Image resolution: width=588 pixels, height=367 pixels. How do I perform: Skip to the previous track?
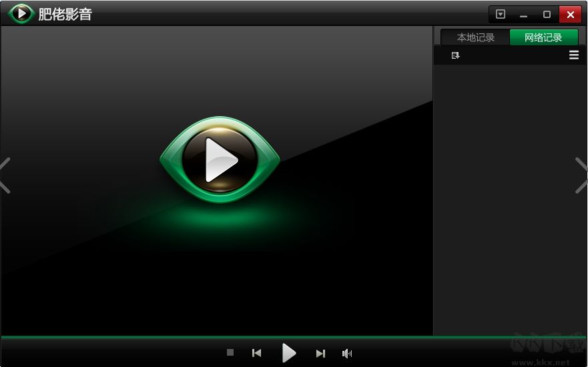pos(256,353)
